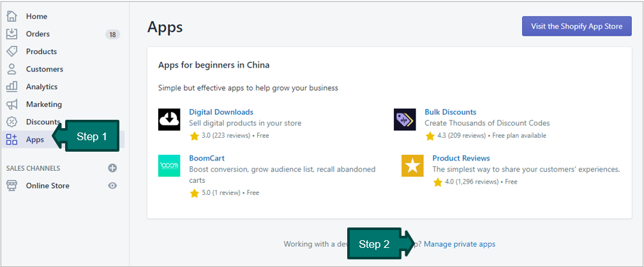Viewport: 644px width, 267px height.
Task: Open the BoomCart app logo
Action: (169, 166)
